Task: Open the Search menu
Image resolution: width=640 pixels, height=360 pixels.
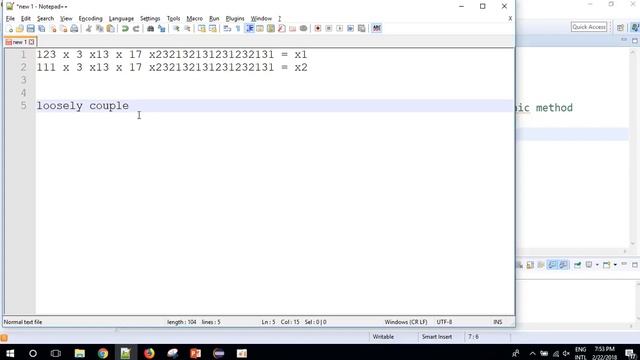Action: (x=45, y=19)
